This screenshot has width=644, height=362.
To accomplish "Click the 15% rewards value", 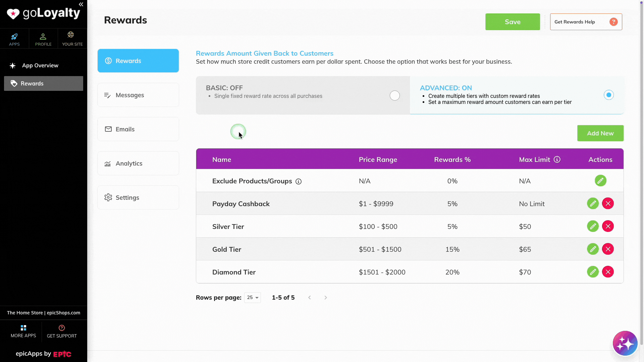I will point(452,249).
